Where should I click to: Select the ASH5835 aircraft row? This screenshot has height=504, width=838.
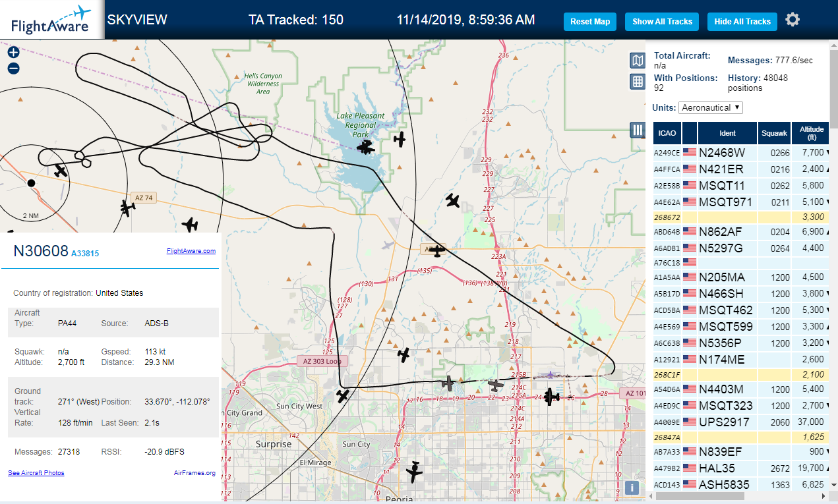741,484
